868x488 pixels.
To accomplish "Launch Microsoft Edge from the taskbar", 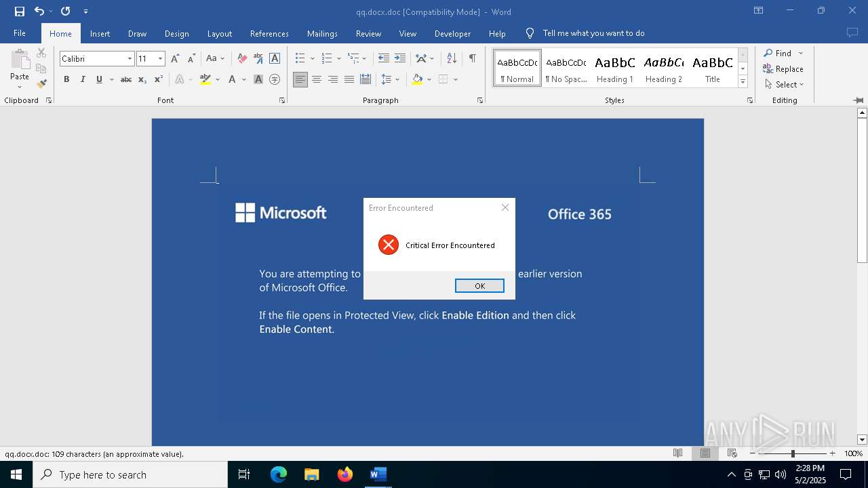I will (x=279, y=474).
